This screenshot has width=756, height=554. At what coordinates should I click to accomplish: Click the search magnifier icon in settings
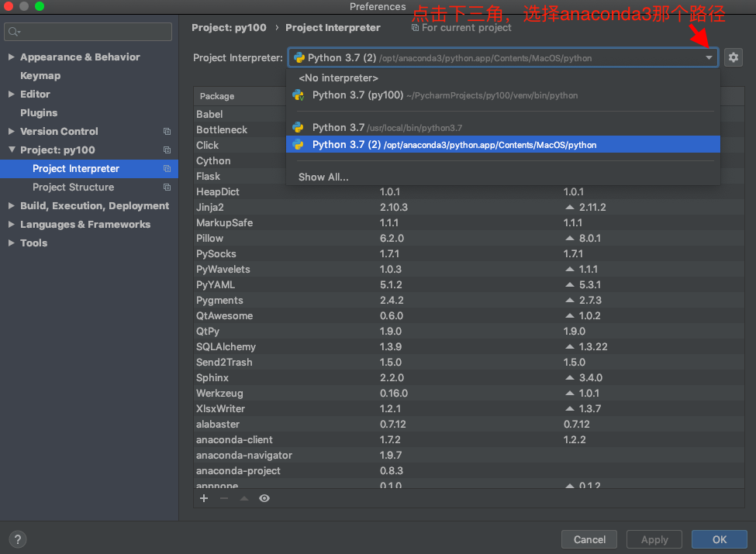[x=14, y=32]
